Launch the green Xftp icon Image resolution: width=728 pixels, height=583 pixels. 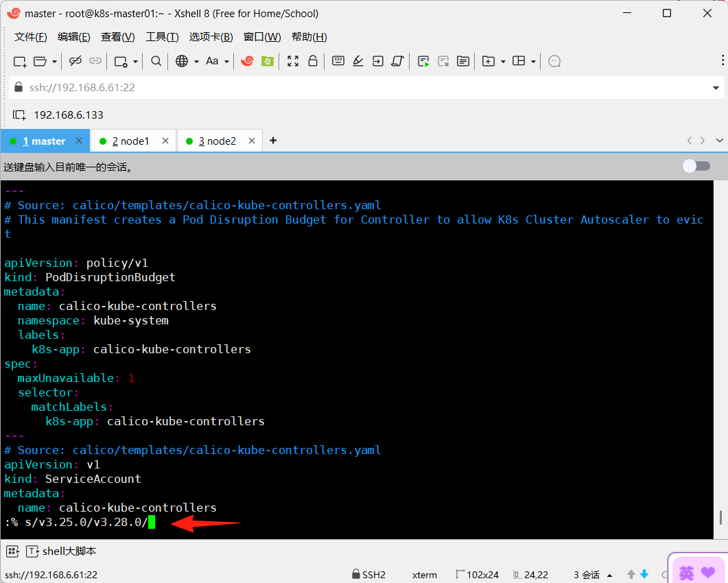click(268, 61)
